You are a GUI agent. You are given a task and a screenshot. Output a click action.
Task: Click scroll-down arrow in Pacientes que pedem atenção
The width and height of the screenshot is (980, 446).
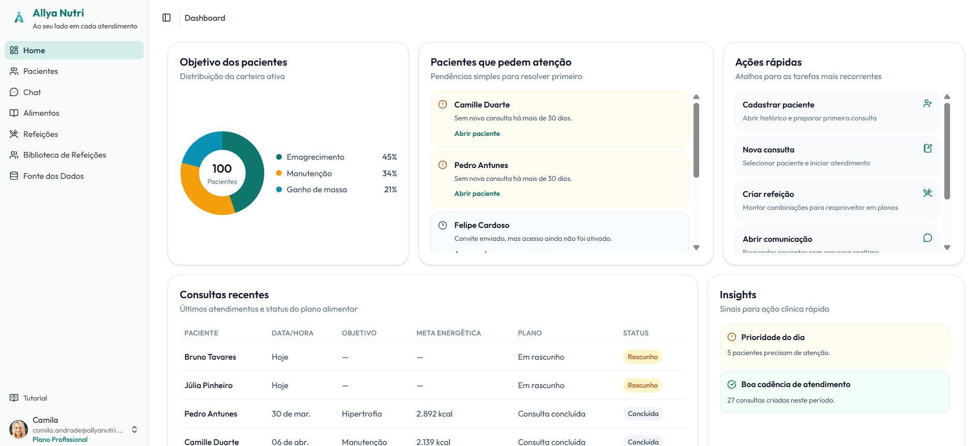coord(696,248)
